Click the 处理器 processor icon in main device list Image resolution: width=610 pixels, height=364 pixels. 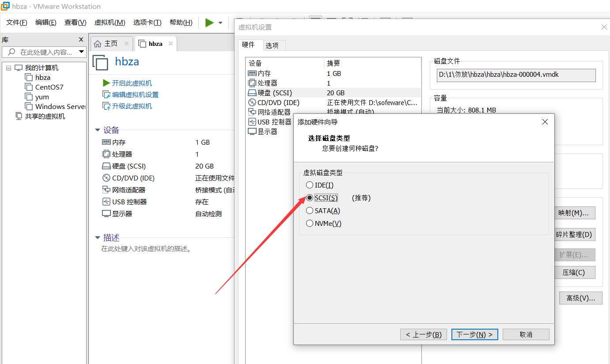(x=106, y=154)
